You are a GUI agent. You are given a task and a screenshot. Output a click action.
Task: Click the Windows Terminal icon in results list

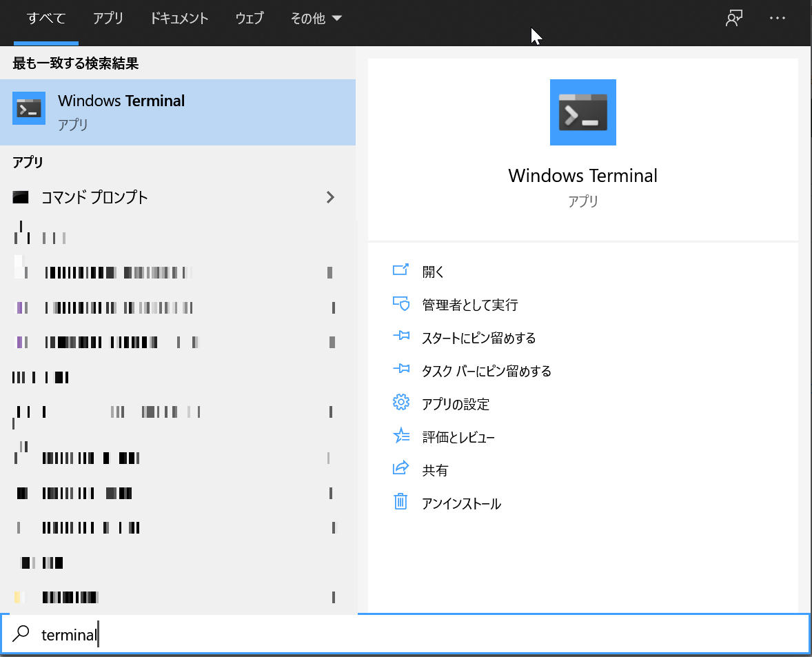point(29,108)
